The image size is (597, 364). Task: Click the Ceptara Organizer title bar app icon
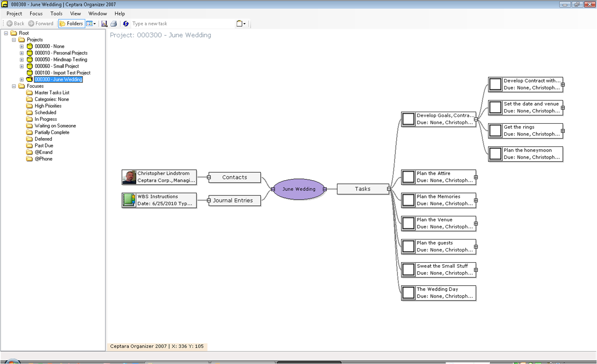(x=5, y=5)
